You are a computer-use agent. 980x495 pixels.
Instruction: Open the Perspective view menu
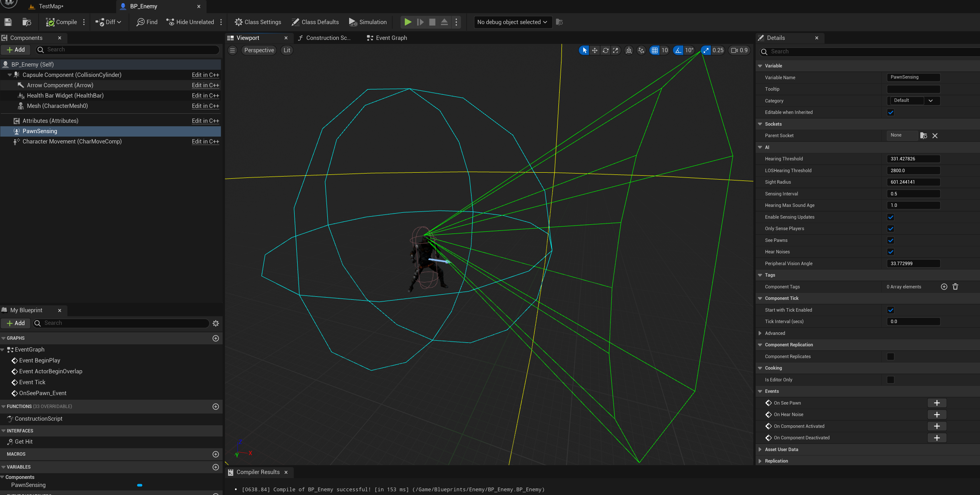tap(259, 50)
